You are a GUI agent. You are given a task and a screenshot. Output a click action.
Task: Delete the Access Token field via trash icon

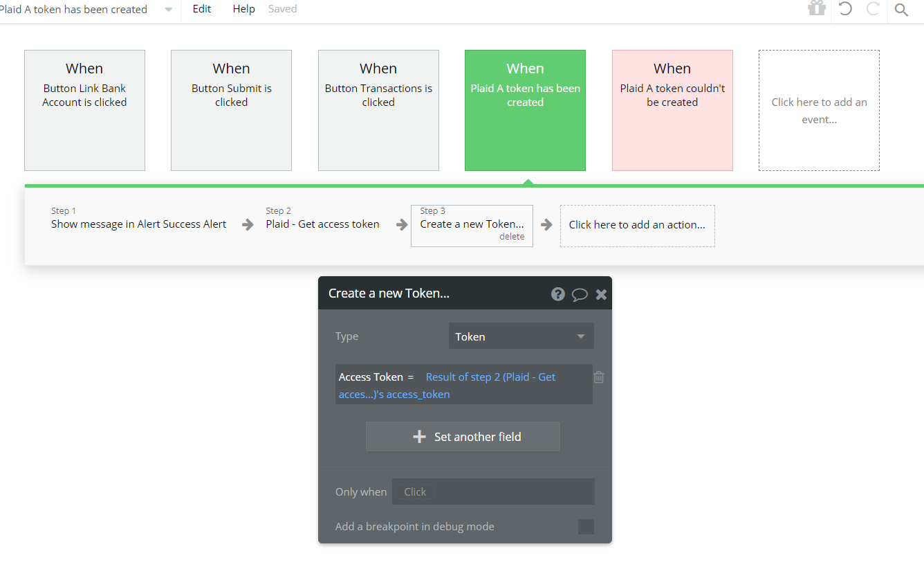coord(599,377)
